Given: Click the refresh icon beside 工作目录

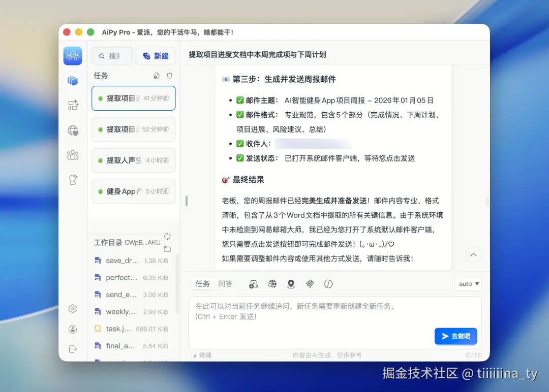Looking at the screenshot, I should (x=167, y=236).
